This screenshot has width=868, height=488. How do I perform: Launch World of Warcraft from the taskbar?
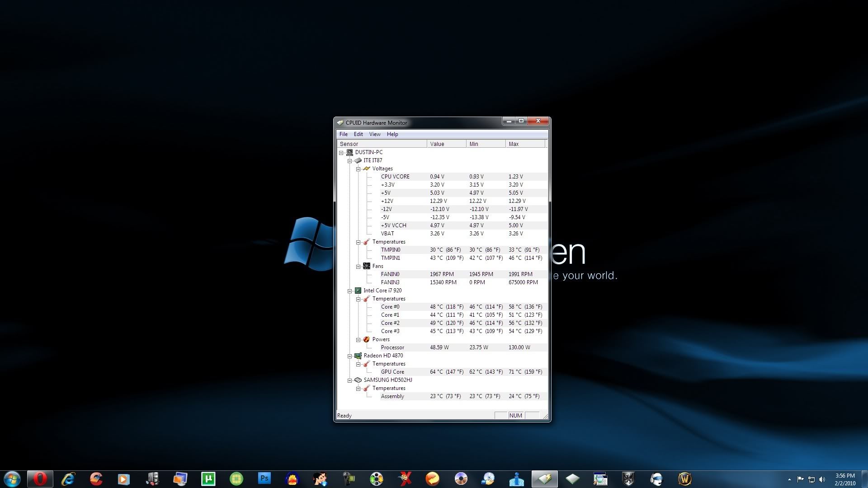pyautogui.click(x=684, y=479)
